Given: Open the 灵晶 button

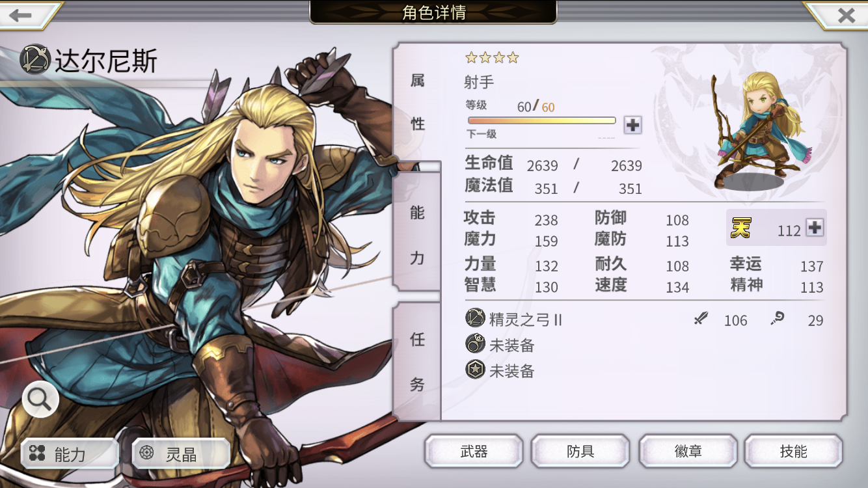Looking at the screenshot, I should 181,454.
